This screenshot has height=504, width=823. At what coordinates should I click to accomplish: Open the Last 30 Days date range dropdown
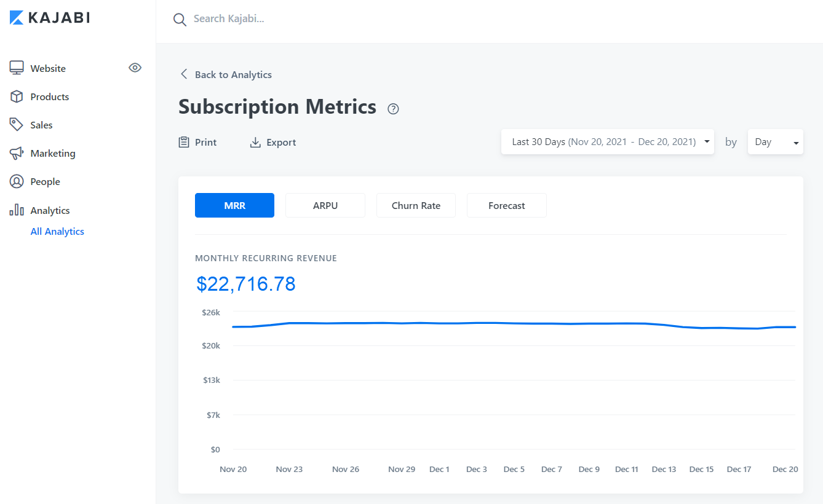[x=607, y=141]
